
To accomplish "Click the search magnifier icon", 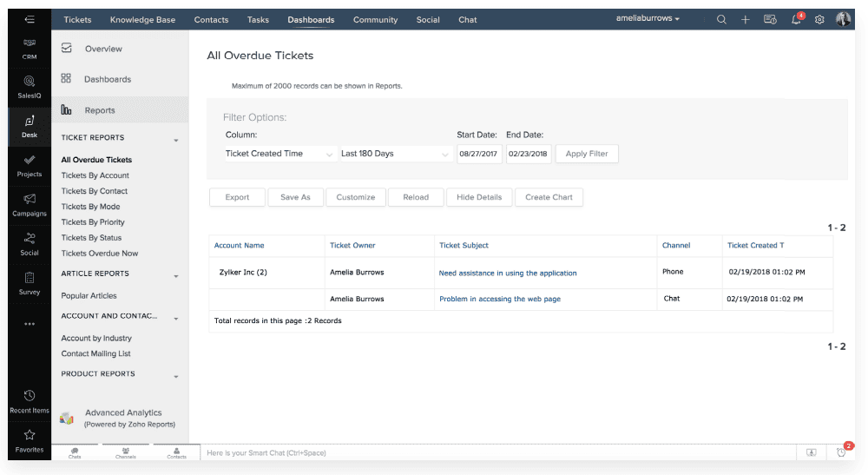I will [x=721, y=19].
